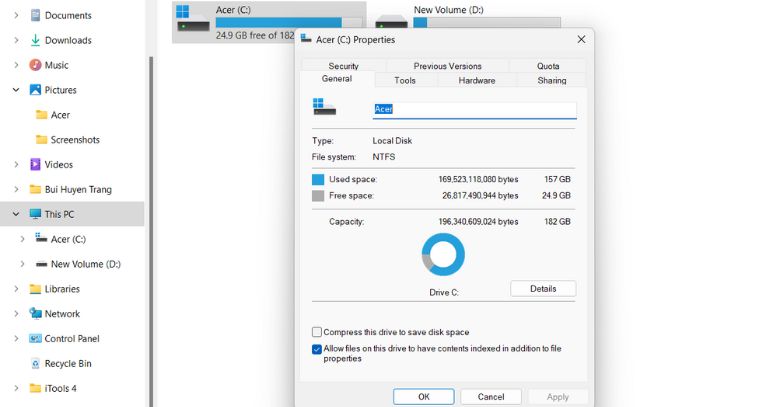
Task: Open the Control Panel icon
Action: pos(35,339)
